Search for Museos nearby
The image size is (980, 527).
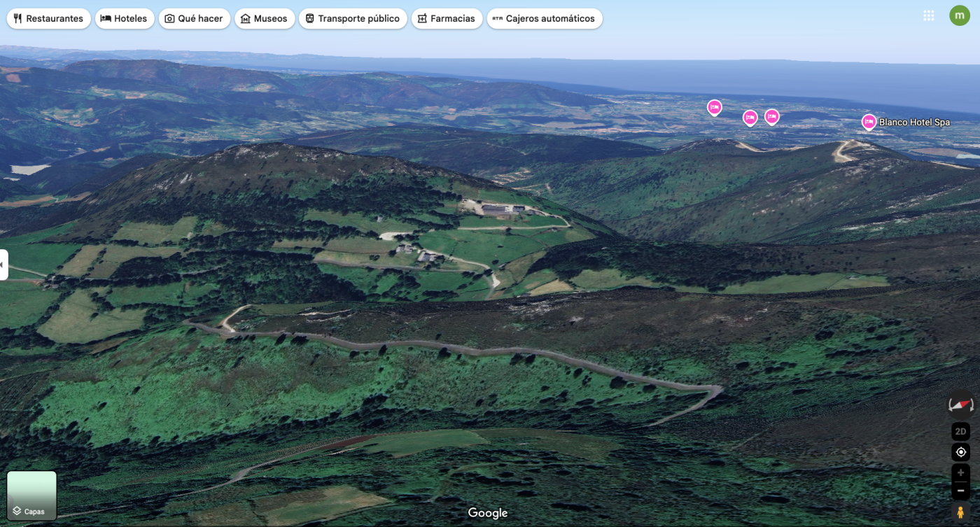[264, 19]
